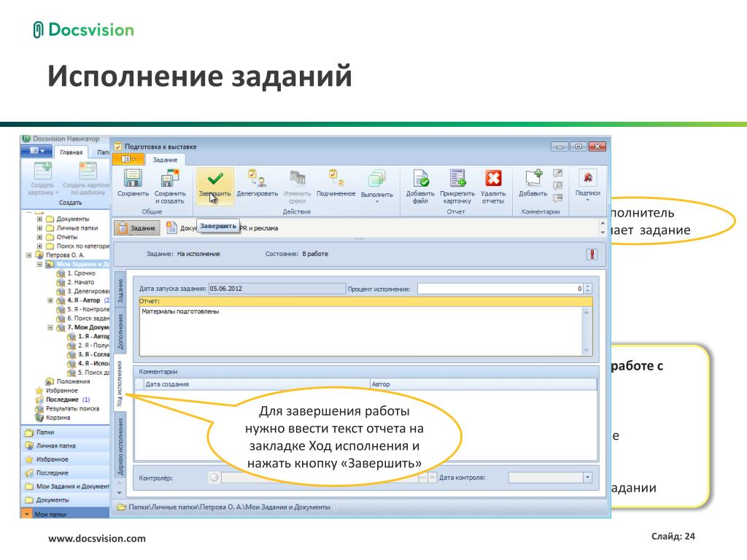
Task: Click the first small comment icon beside Добавить
Action: pos(558,174)
